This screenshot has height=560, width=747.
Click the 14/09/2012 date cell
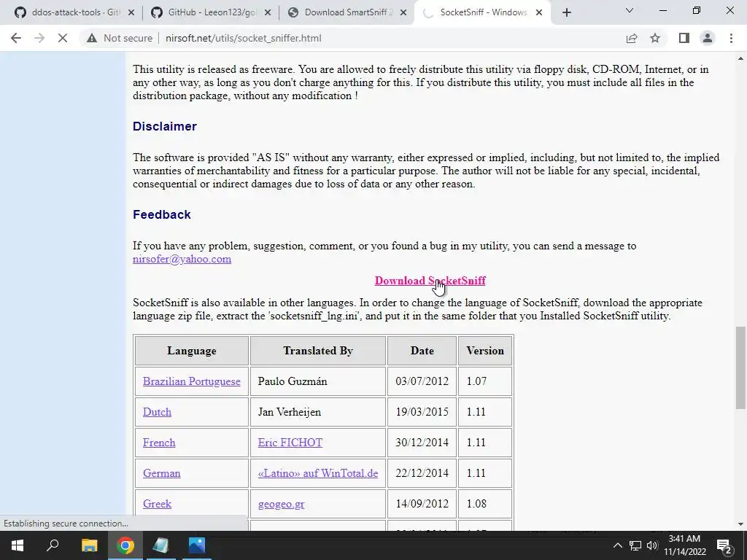coord(422,504)
